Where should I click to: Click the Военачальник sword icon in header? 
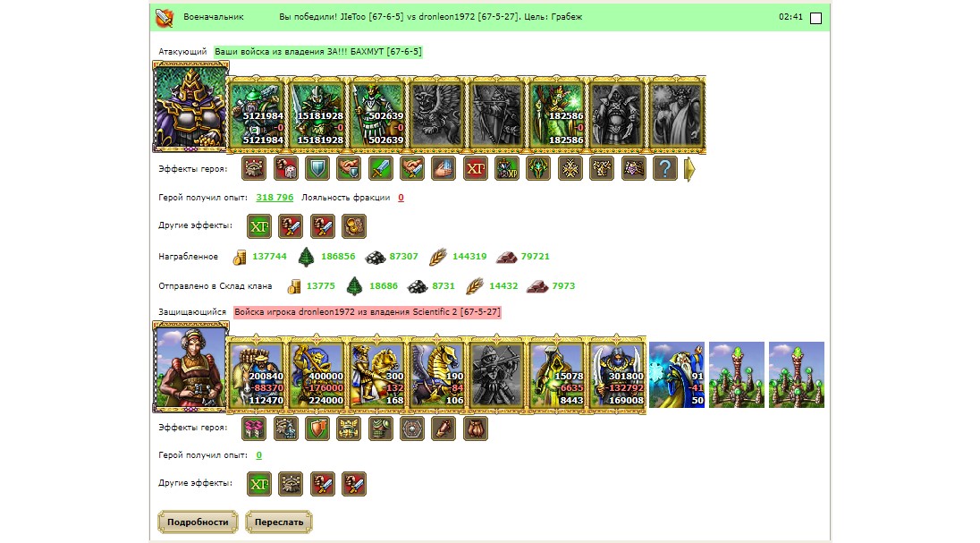[x=165, y=18]
